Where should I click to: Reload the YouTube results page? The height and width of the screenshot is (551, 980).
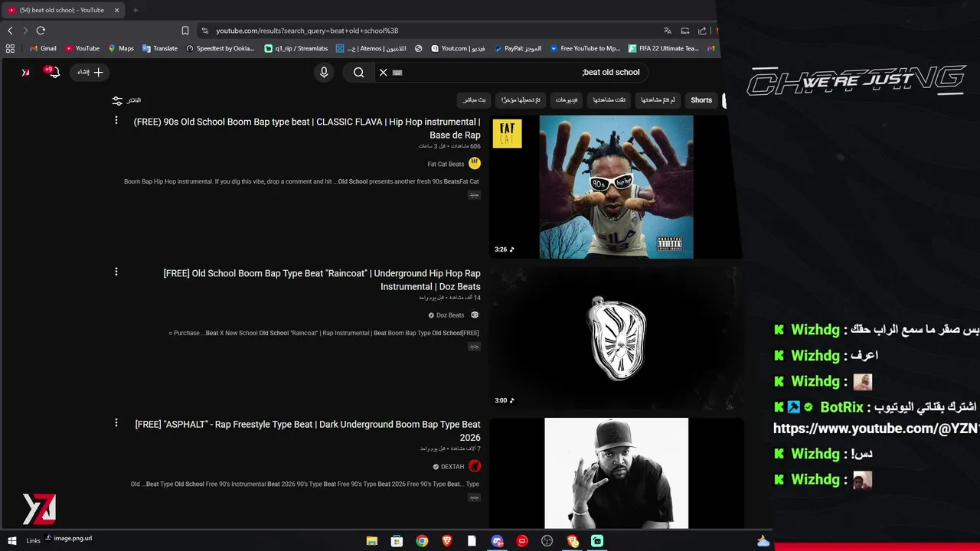click(41, 31)
